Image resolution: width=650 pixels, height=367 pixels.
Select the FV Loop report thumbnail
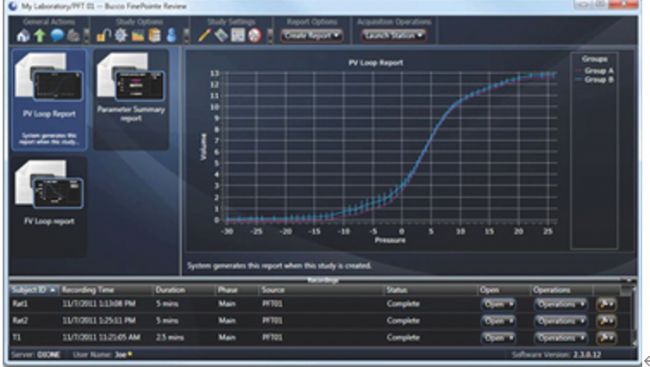[49, 206]
